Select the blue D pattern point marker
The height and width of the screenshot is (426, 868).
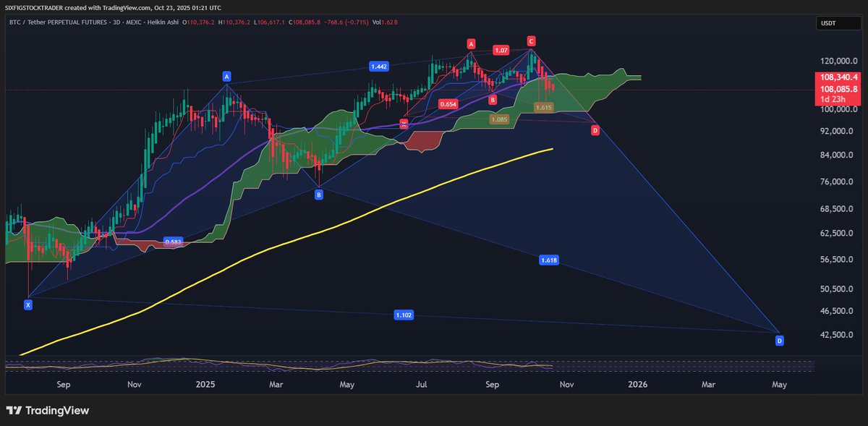coord(779,340)
